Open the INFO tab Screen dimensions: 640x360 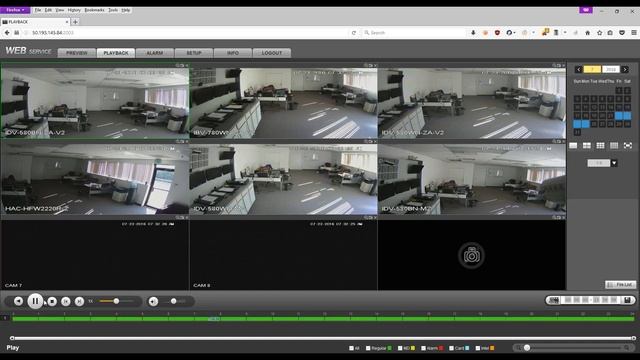point(233,53)
